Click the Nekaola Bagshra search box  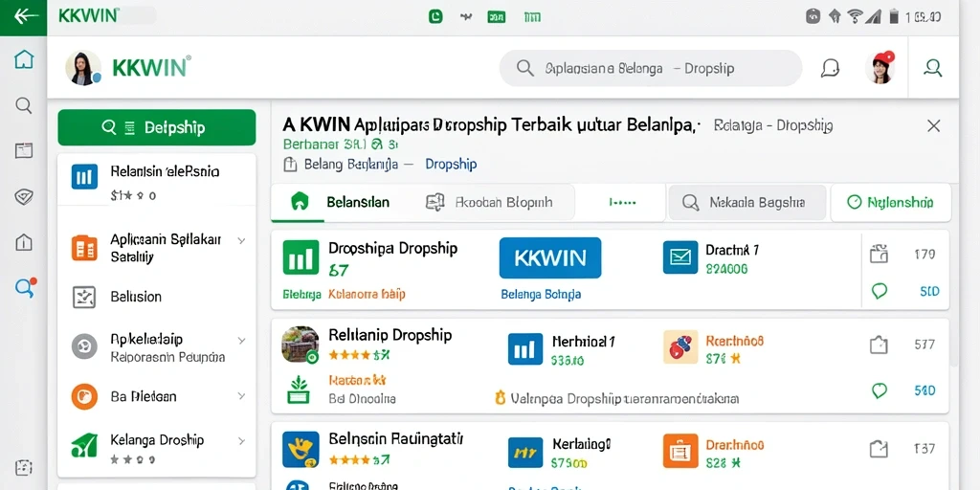(x=747, y=203)
